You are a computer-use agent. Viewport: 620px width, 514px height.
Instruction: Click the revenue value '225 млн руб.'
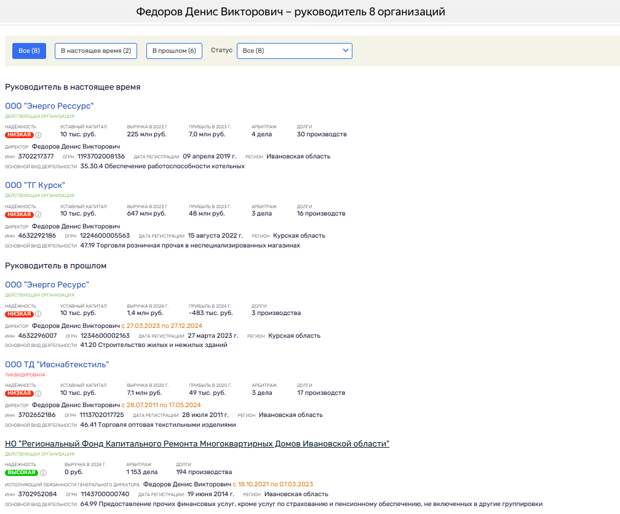pos(146,134)
